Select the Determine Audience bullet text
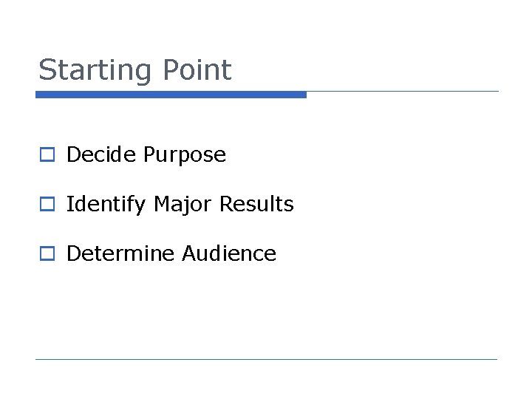 coord(171,253)
